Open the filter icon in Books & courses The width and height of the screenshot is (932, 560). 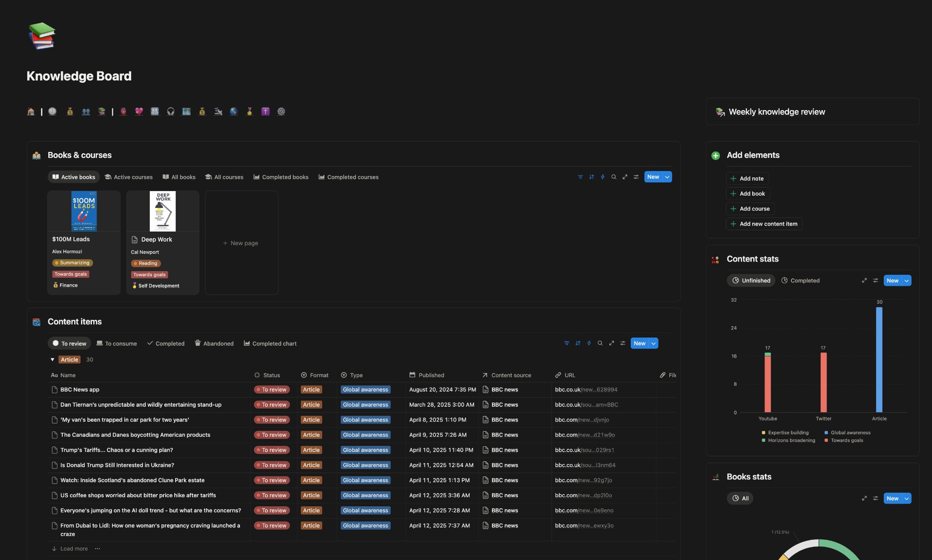point(580,177)
